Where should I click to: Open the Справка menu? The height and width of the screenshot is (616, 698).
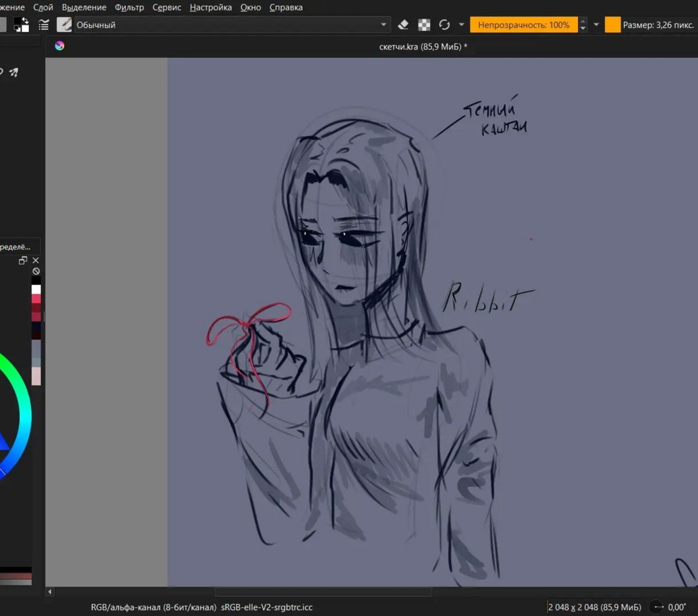(x=286, y=8)
